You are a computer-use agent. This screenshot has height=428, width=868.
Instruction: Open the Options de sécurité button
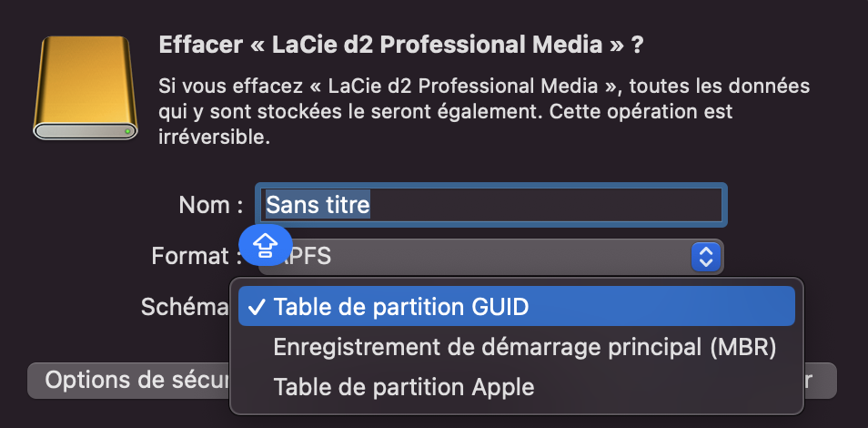pyautogui.click(x=127, y=380)
